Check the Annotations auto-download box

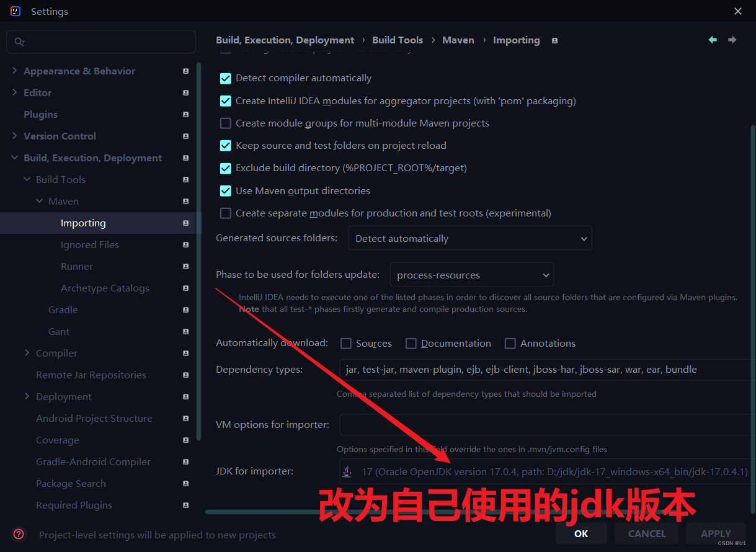(510, 344)
